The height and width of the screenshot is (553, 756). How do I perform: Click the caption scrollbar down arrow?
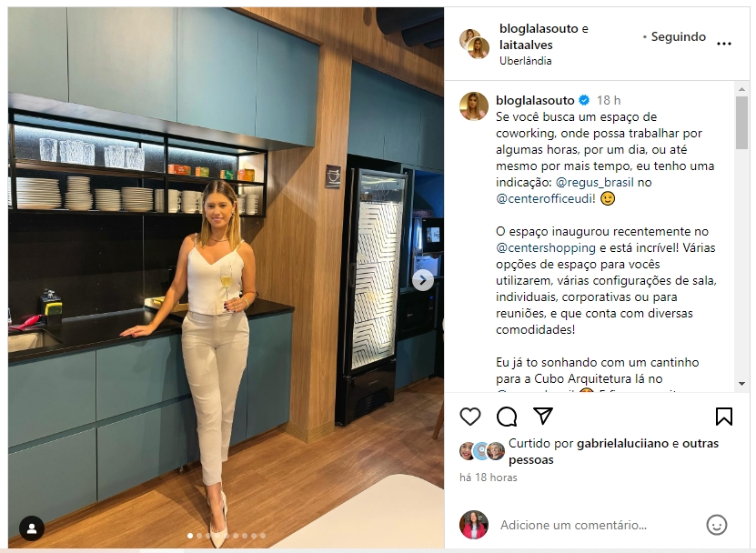click(741, 384)
